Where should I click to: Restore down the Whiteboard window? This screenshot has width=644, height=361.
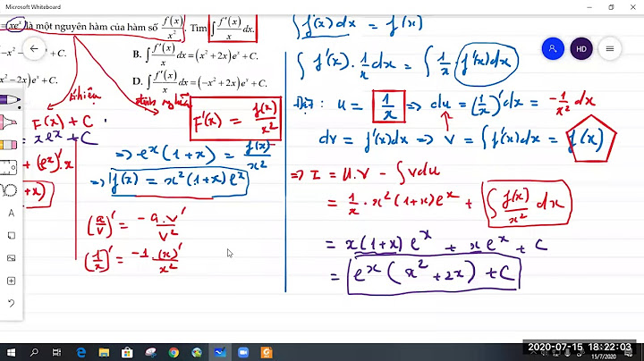pyautogui.click(x=611, y=7)
